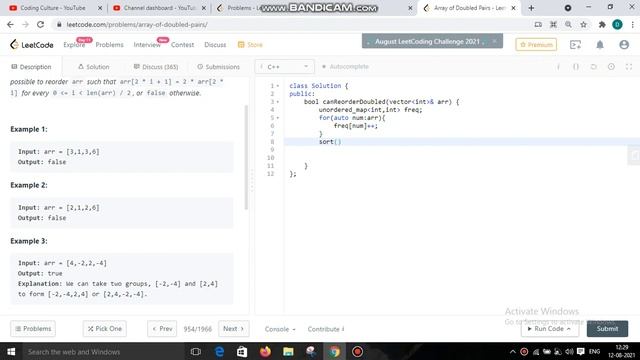The image size is (640, 360).
Task: Go back in browser
Action: 10,24
